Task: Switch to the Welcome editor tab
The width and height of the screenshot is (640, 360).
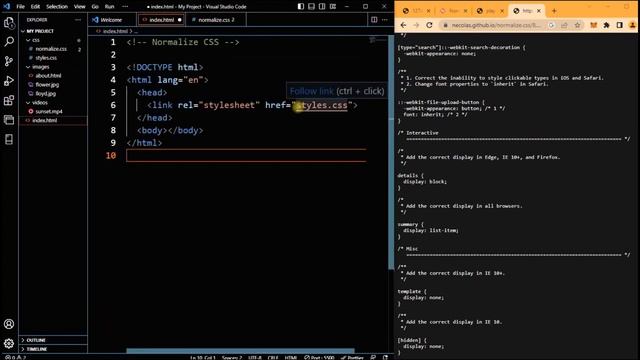Action: point(111,20)
